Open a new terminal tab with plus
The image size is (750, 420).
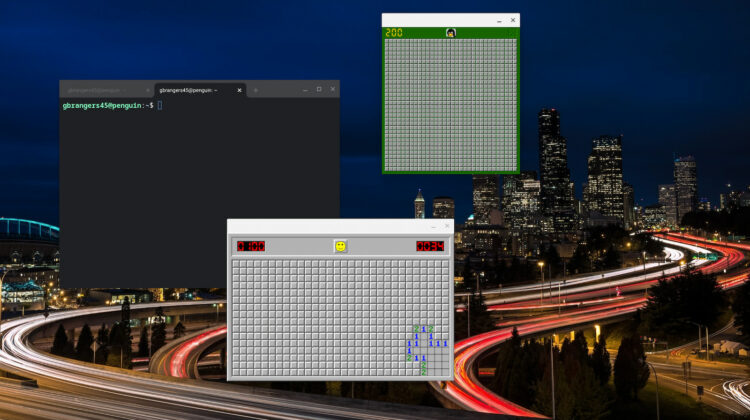(255, 90)
